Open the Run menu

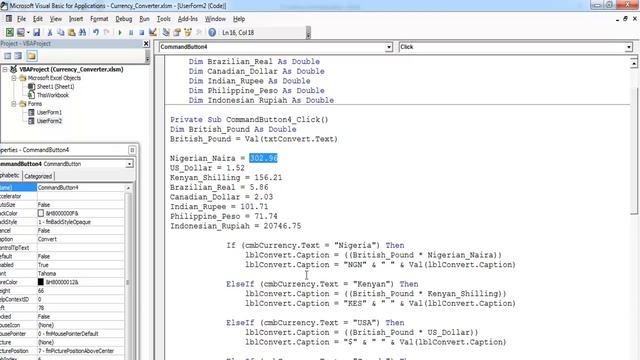click(144, 19)
